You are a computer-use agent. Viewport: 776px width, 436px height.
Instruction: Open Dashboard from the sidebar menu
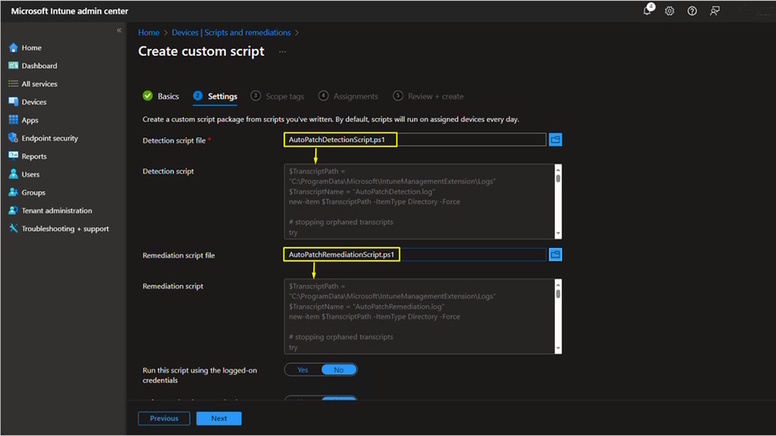39,65
